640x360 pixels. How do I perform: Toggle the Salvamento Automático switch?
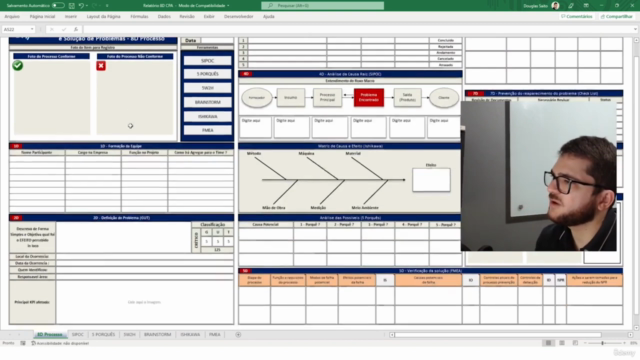coord(58,6)
